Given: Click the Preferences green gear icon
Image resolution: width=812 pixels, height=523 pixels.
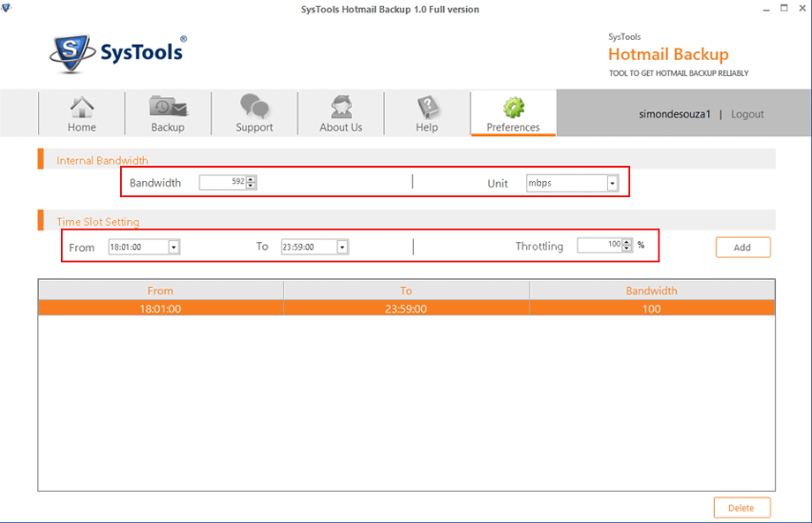Looking at the screenshot, I should pyautogui.click(x=513, y=107).
